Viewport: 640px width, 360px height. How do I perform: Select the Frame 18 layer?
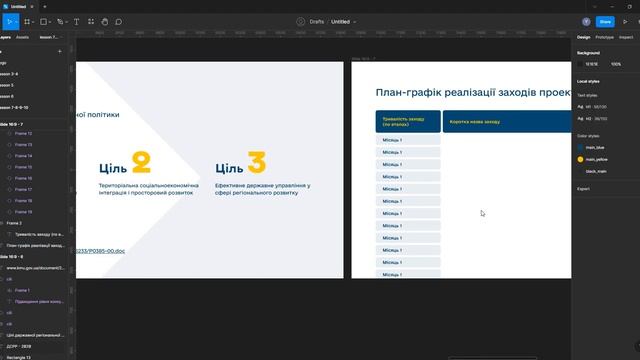click(x=23, y=201)
